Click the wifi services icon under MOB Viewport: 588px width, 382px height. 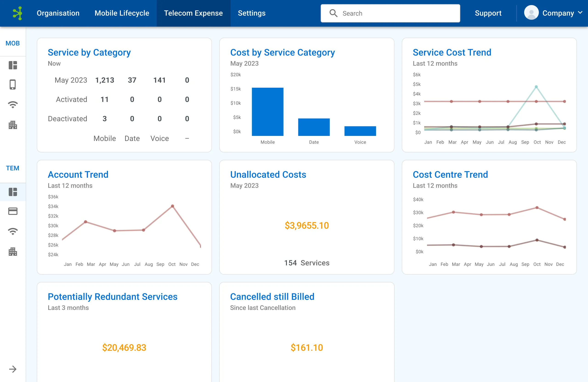(13, 104)
